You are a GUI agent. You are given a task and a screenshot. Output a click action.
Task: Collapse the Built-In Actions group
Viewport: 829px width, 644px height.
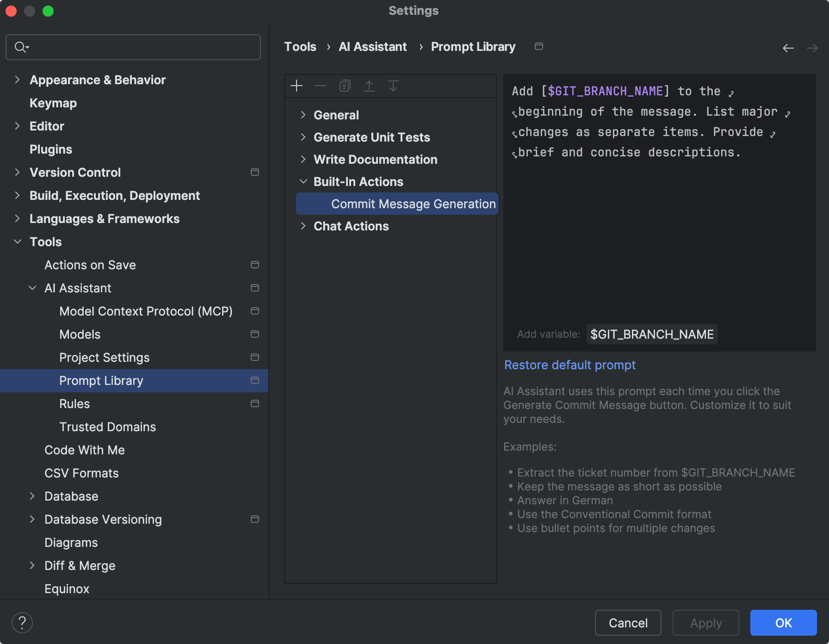click(x=303, y=181)
